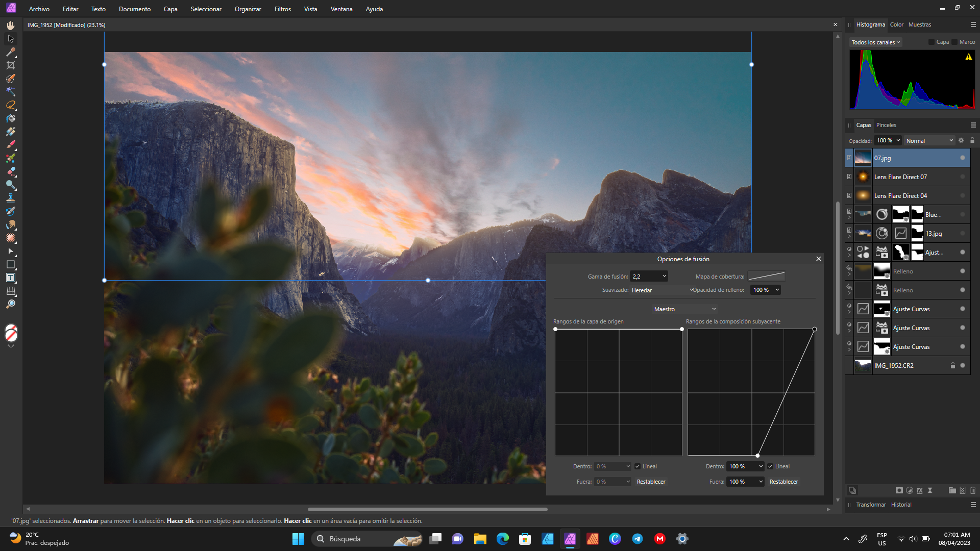Select the Clone Stamp tool
The height and width of the screenshot is (551, 980).
[x=11, y=198]
